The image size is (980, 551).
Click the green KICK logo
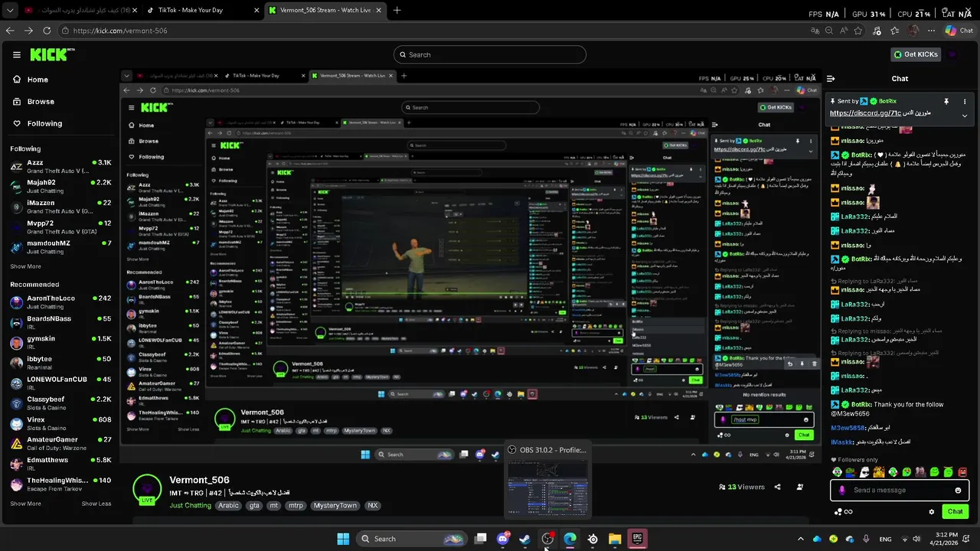[x=50, y=54]
